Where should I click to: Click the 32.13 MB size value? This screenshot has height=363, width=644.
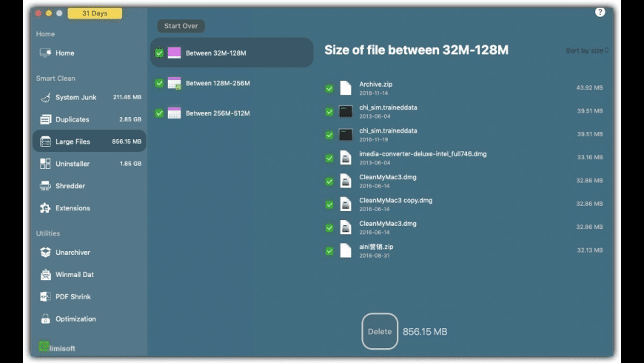point(590,250)
